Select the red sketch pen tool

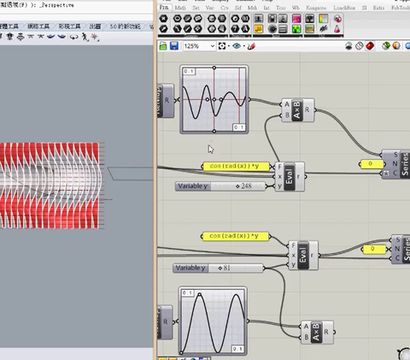coord(252,46)
